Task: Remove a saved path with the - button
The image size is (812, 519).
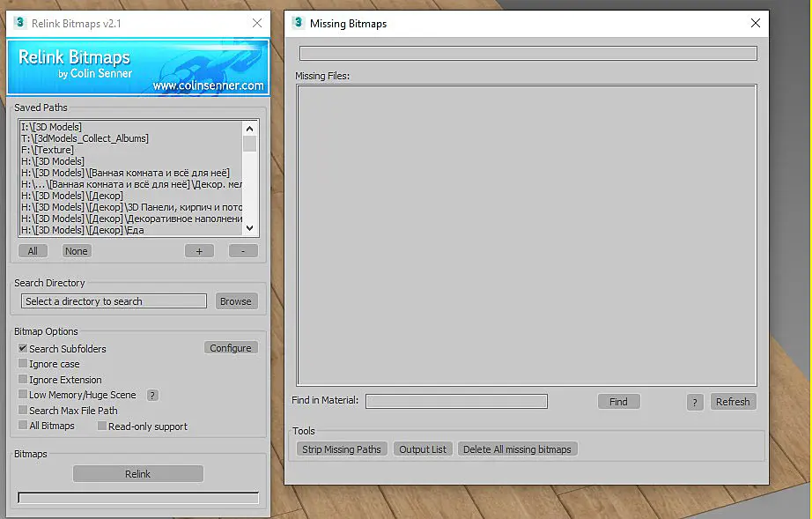Action: [x=243, y=251]
